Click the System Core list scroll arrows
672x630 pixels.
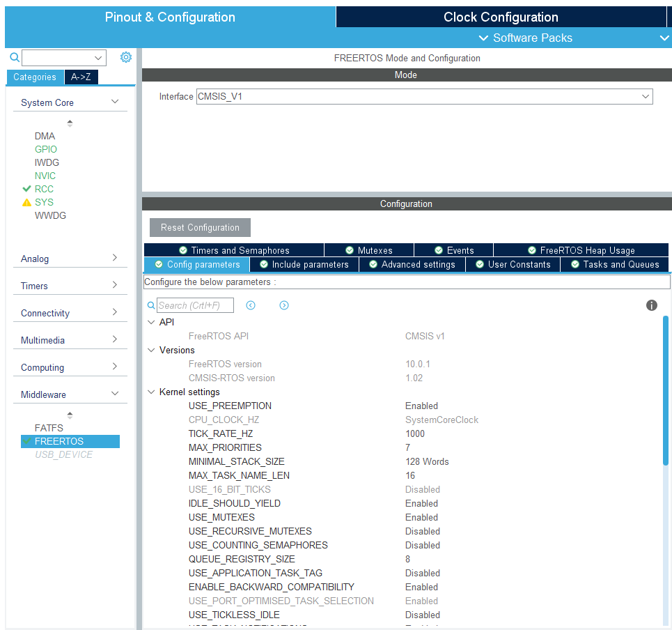point(70,123)
